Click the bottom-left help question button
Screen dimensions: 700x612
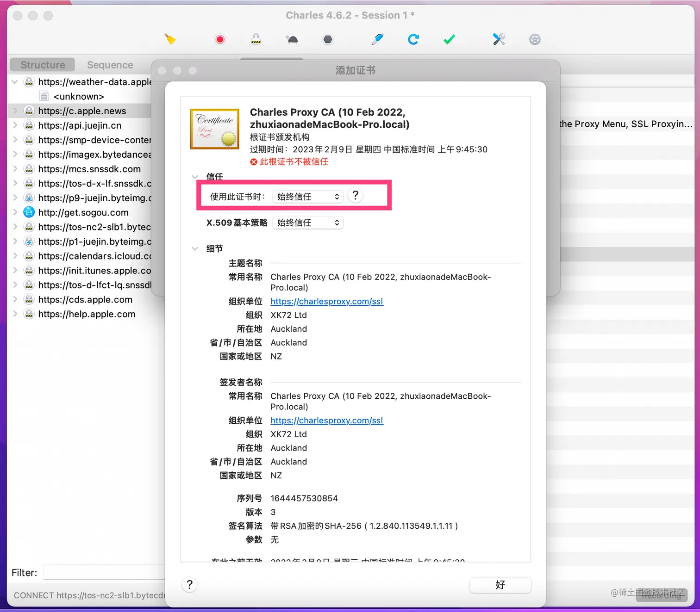tap(189, 585)
